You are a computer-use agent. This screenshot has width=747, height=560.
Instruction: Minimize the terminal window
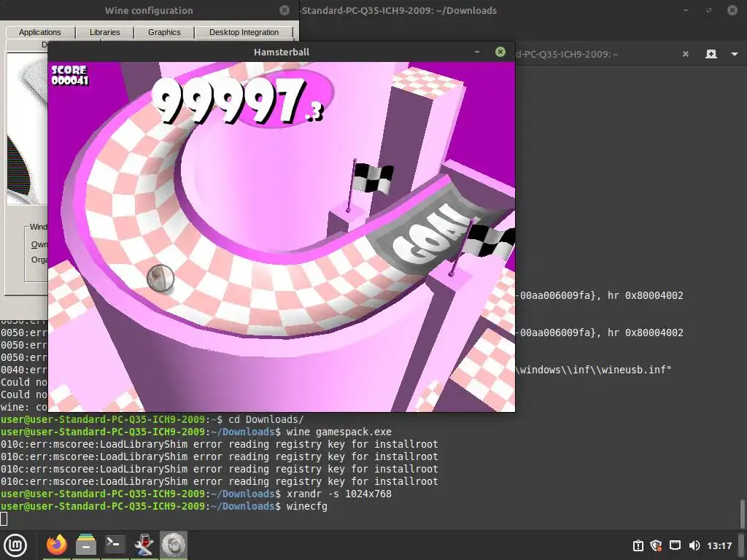coord(686,10)
